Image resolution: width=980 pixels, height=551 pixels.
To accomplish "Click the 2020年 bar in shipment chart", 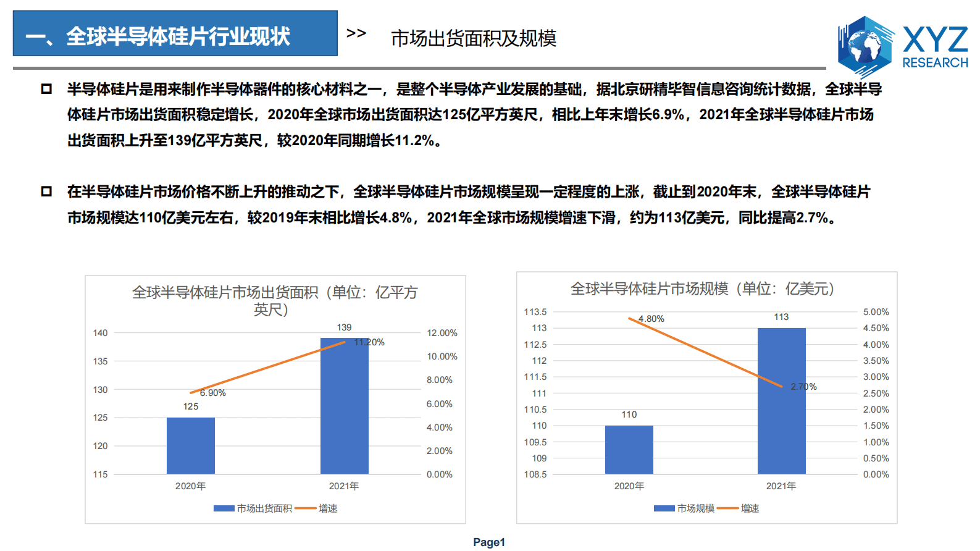I will (x=191, y=446).
